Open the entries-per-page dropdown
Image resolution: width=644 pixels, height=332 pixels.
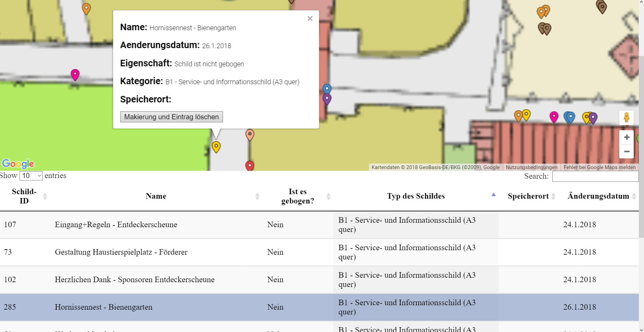click(31, 176)
